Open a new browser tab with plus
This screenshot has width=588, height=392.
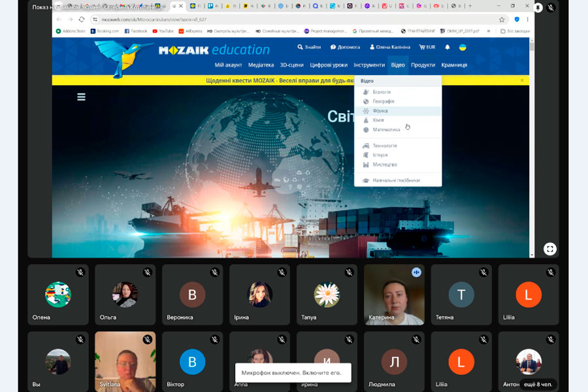point(470,6)
